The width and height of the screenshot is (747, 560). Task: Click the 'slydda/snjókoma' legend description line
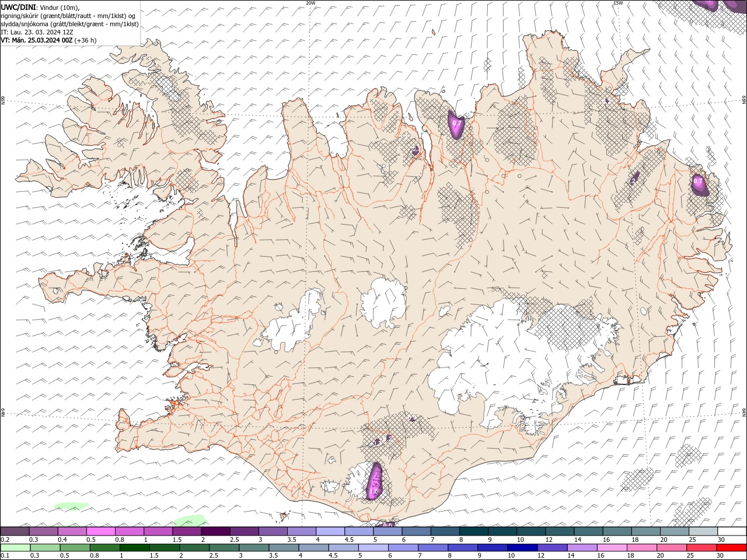(70, 24)
